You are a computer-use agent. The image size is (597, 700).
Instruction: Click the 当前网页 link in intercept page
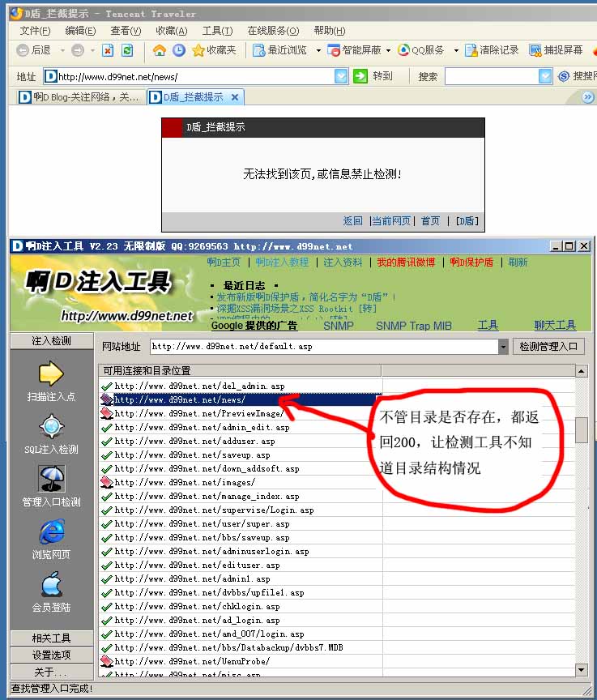(x=391, y=220)
